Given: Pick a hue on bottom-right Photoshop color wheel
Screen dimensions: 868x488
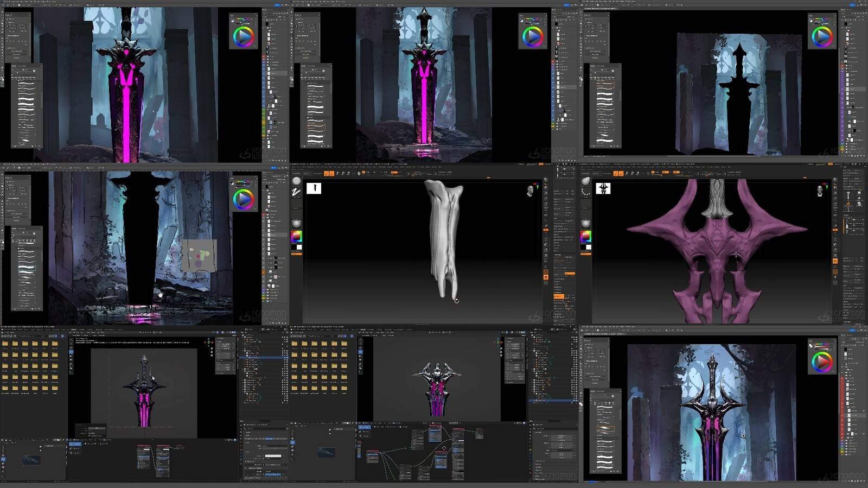Looking at the screenshot, I should (821, 362).
